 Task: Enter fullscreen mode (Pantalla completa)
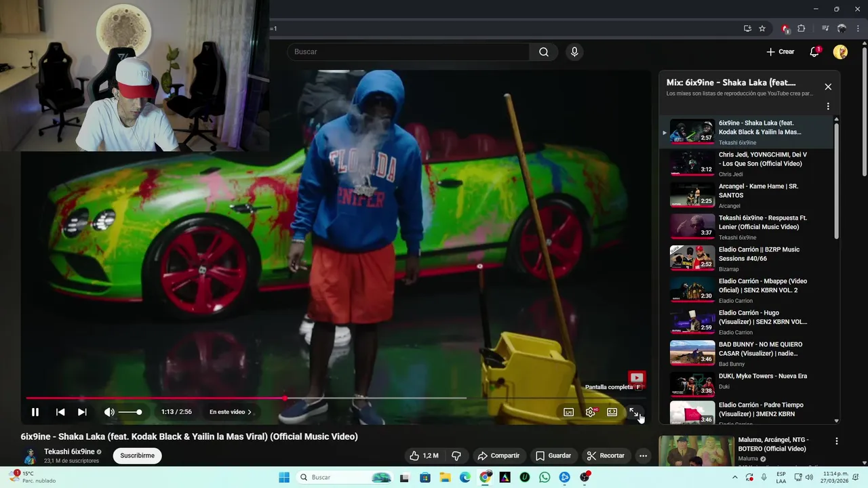634,412
